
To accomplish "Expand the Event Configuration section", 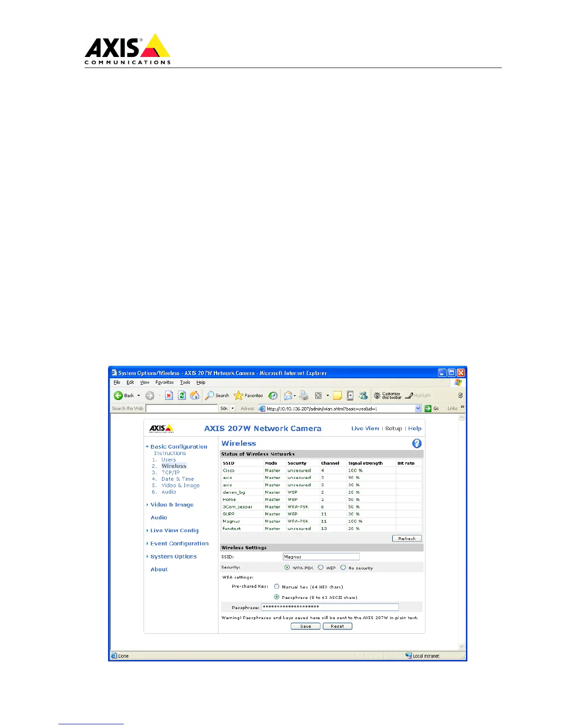I will click(x=147, y=543).
